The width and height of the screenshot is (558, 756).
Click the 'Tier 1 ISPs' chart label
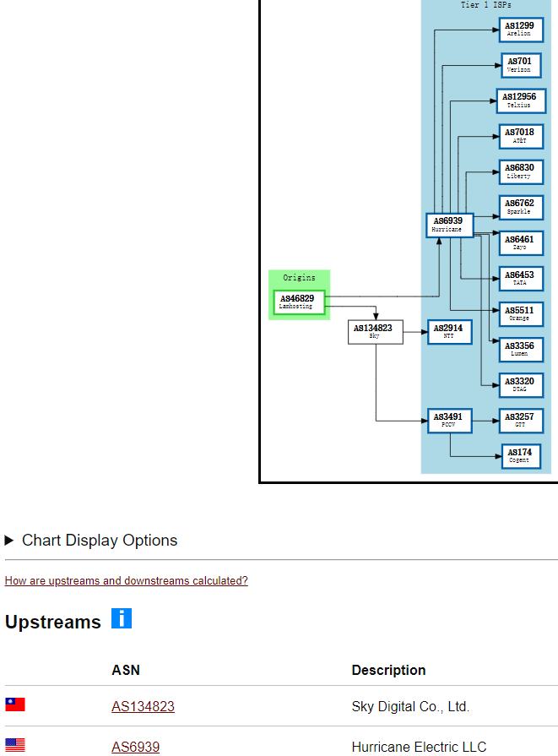(x=485, y=5)
